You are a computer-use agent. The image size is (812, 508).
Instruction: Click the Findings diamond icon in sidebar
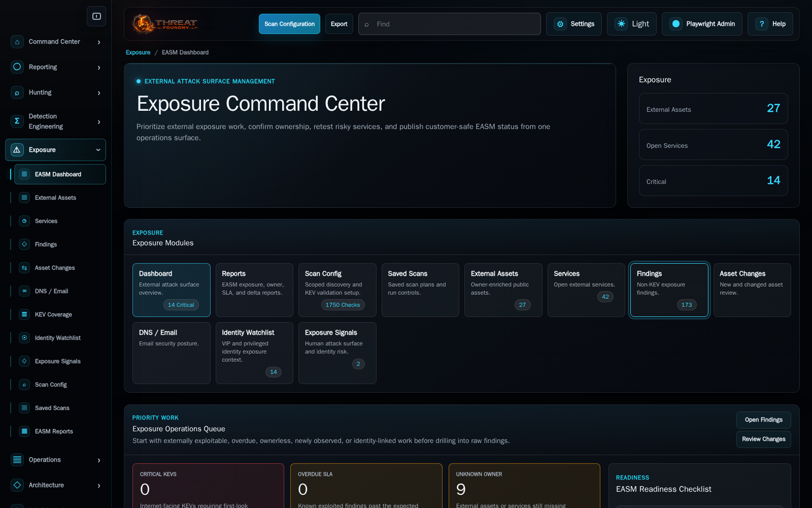pyautogui.click(x=24, y=244)
